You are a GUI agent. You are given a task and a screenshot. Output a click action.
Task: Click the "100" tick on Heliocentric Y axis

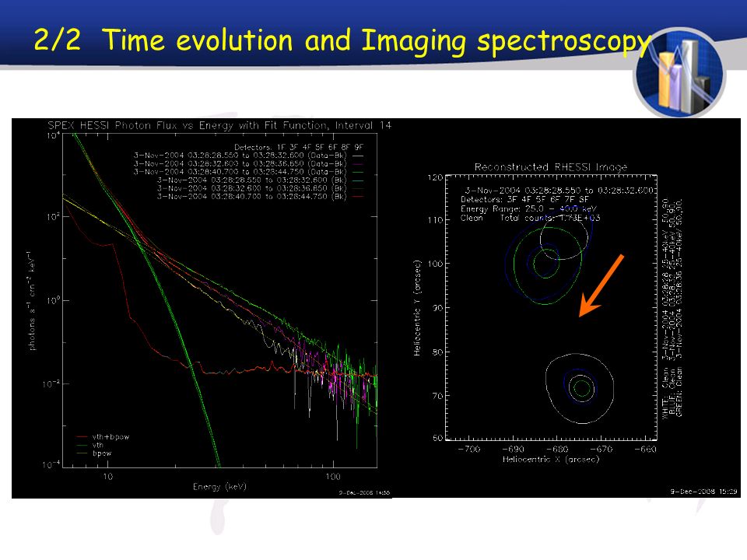coord(435,264)
